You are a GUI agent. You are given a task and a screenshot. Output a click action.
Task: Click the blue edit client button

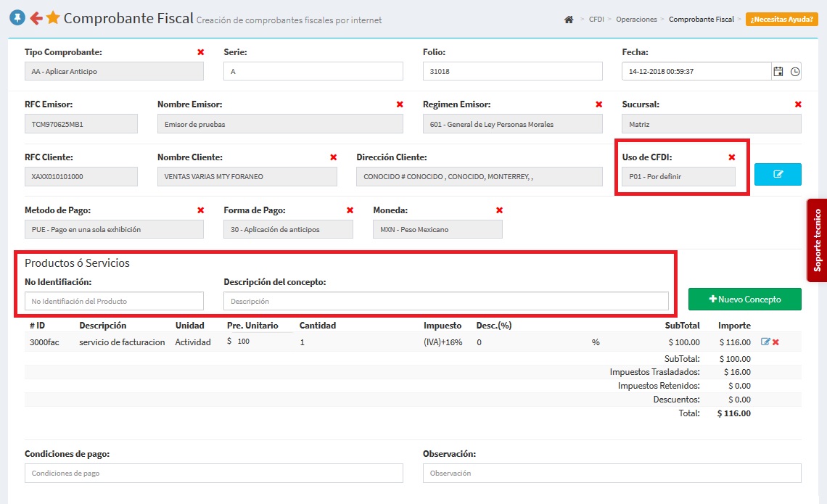click(778, 175)
